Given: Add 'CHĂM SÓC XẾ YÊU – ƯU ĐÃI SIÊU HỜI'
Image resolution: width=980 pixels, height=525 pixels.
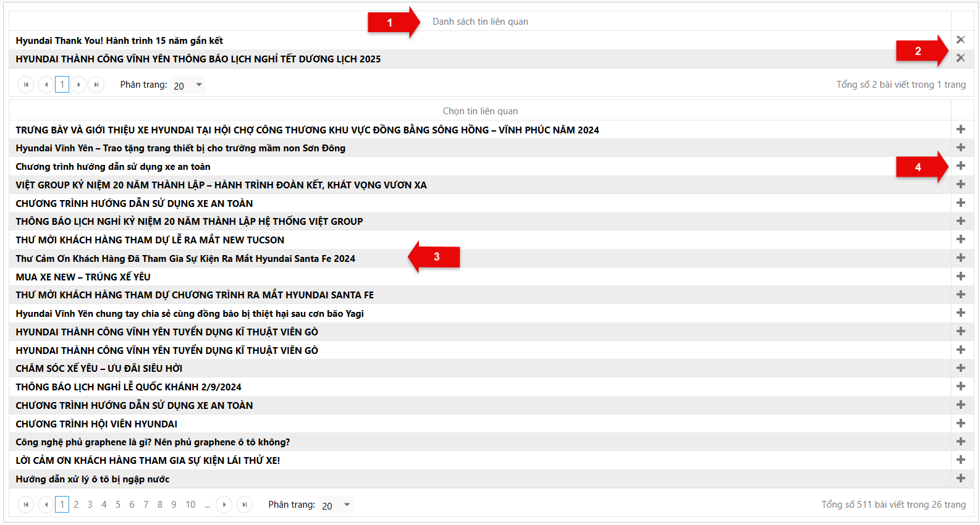Looking at the screenshot, I should click(x=960, y=367).
